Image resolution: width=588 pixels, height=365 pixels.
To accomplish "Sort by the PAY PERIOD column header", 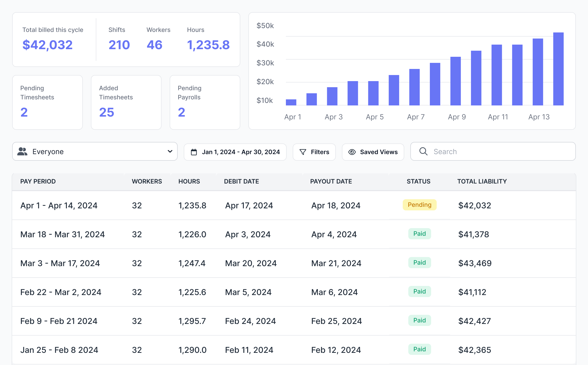I will (x=38, y=181).
